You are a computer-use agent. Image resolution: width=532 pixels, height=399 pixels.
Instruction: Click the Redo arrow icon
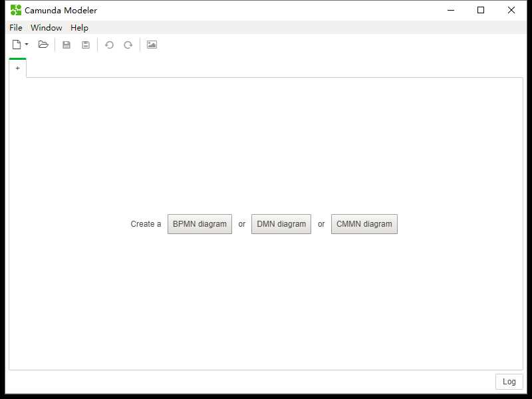[128, 45]
